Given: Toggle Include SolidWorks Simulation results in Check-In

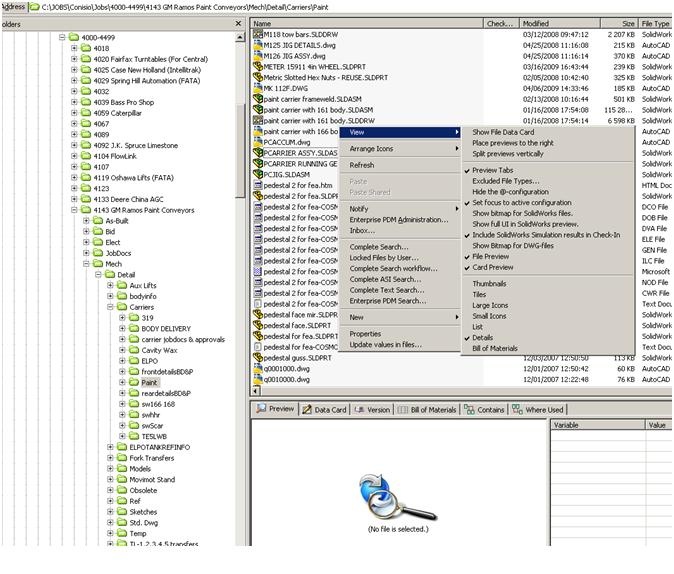Looking at the screenshot, I should 548,235.
